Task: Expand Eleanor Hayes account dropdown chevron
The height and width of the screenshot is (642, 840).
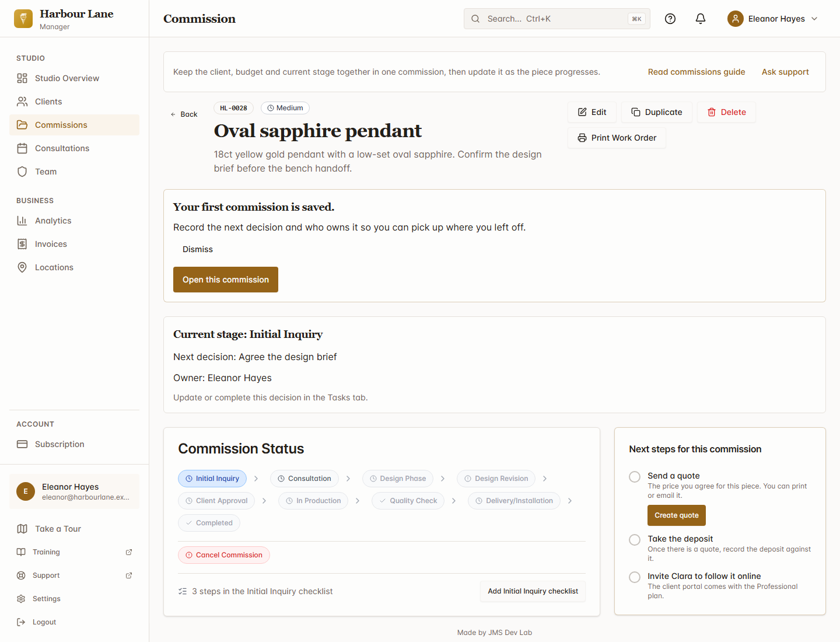Action: pos(814,19)
